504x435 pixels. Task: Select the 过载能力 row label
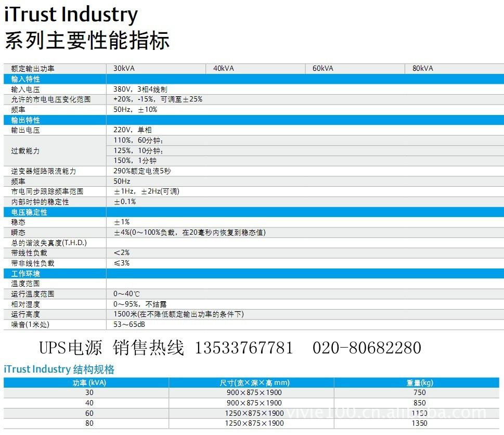pyautogui.click(x=25, y=151)
